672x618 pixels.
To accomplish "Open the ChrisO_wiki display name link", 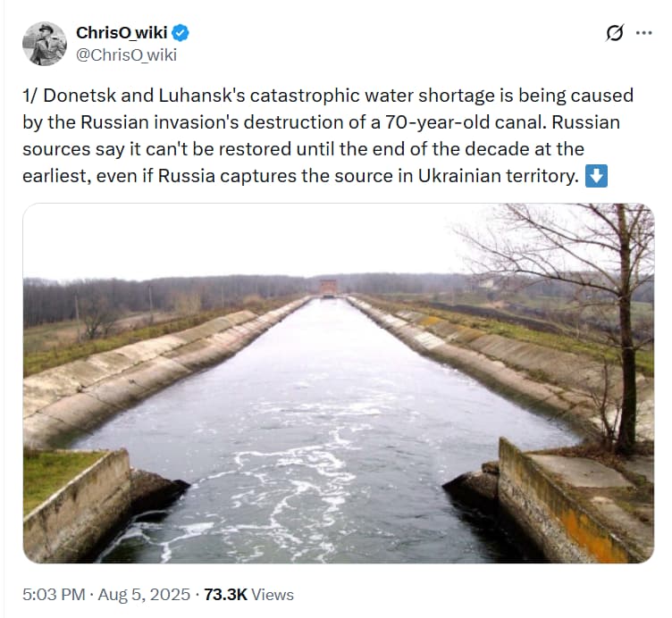I will click(x=122, y=32).
